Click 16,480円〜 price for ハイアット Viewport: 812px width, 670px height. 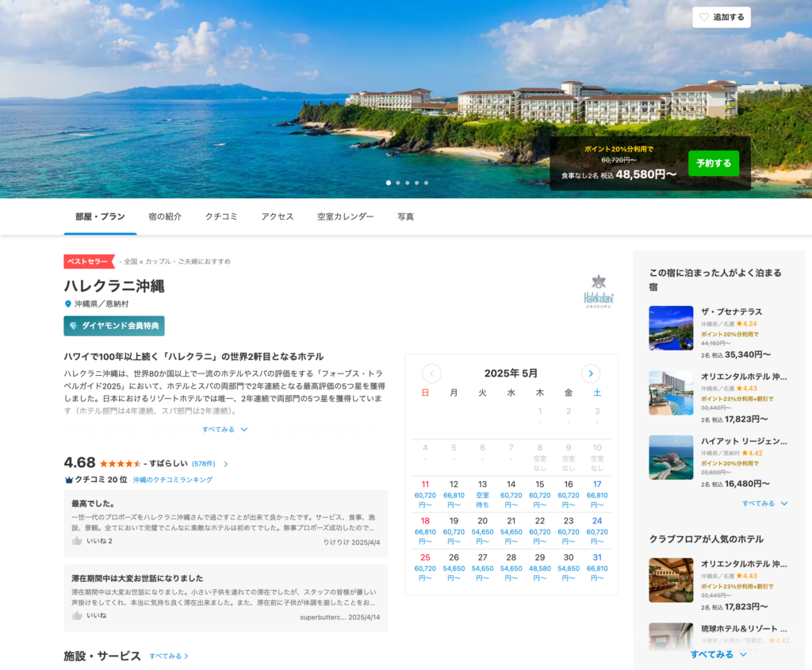click(747, 484)
